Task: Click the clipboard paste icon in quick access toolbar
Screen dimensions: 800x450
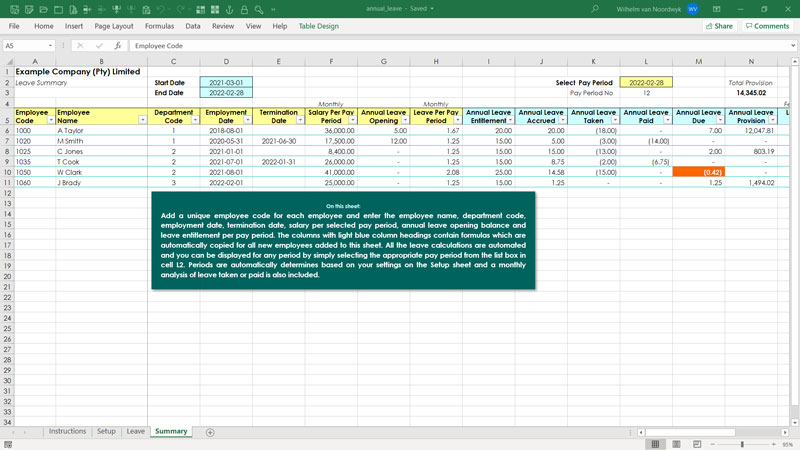Action: (146, 10)
